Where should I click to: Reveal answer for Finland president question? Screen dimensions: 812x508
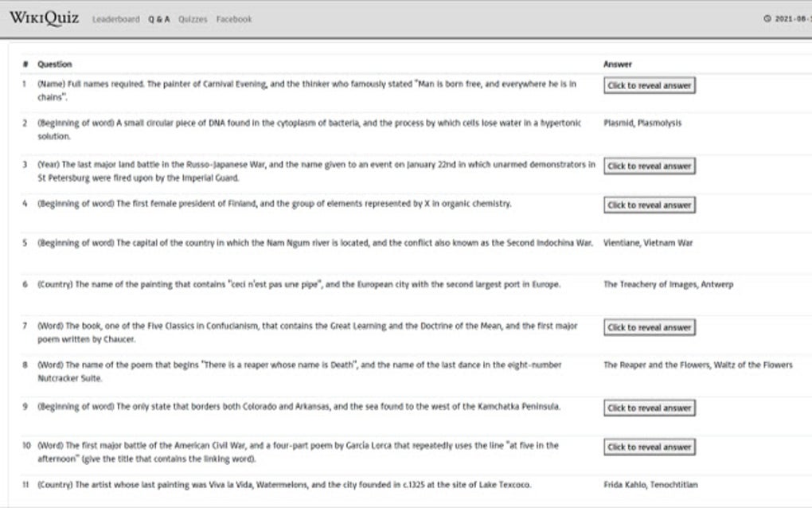[x=649, y=205]
